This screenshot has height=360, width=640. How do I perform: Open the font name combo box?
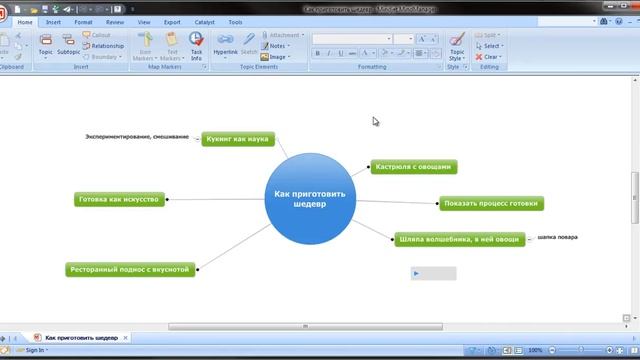[352, 39]
